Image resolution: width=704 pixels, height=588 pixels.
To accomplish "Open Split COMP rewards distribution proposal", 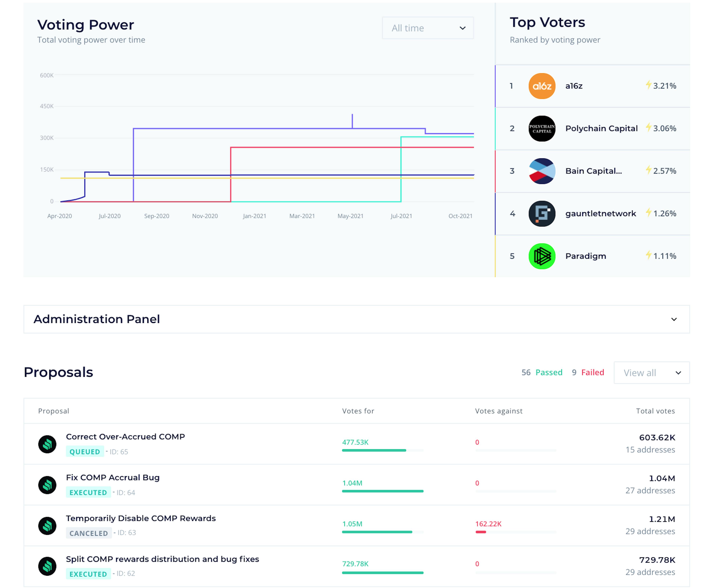I will tap(163, 559).
